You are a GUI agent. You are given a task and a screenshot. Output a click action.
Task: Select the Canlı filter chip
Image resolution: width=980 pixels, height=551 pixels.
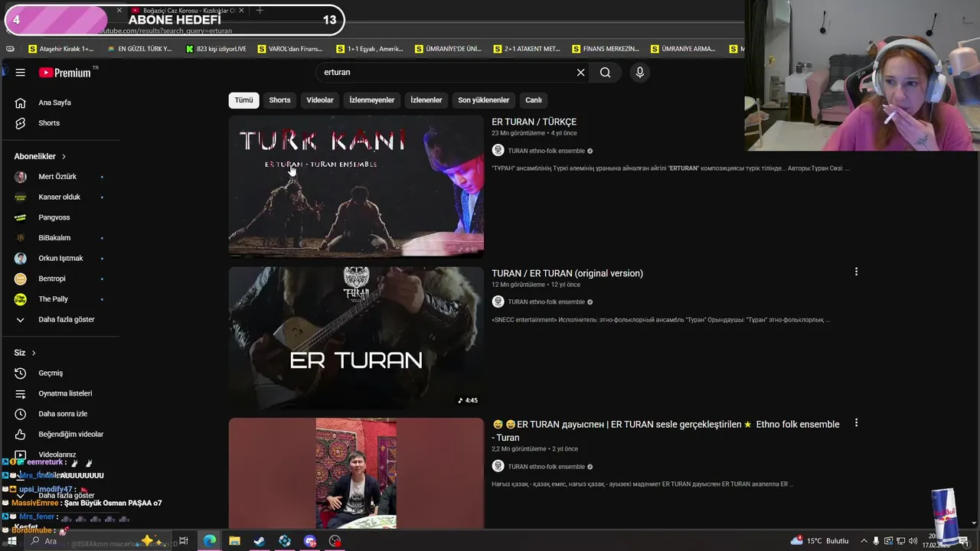(x=534, y=100)
